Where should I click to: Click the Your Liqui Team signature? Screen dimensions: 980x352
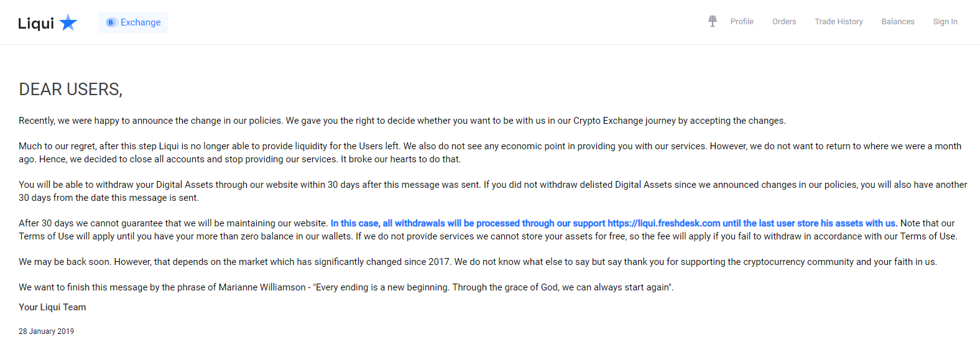[52, 307]
